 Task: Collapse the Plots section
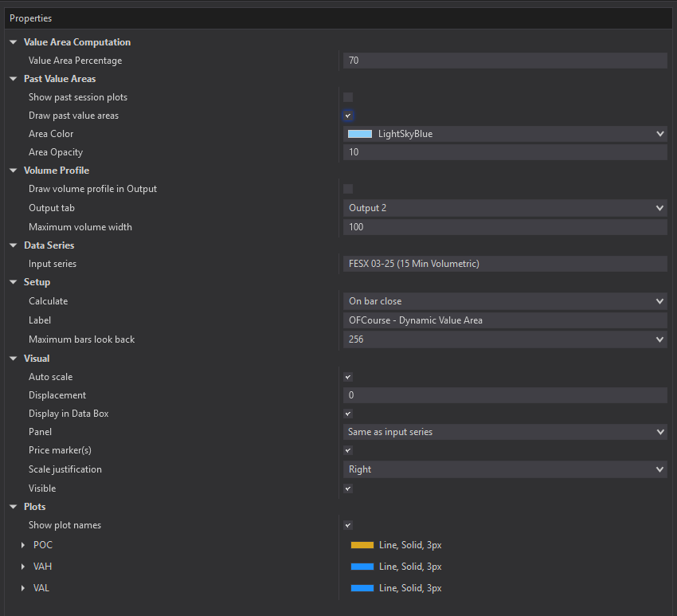pos(14,507)
